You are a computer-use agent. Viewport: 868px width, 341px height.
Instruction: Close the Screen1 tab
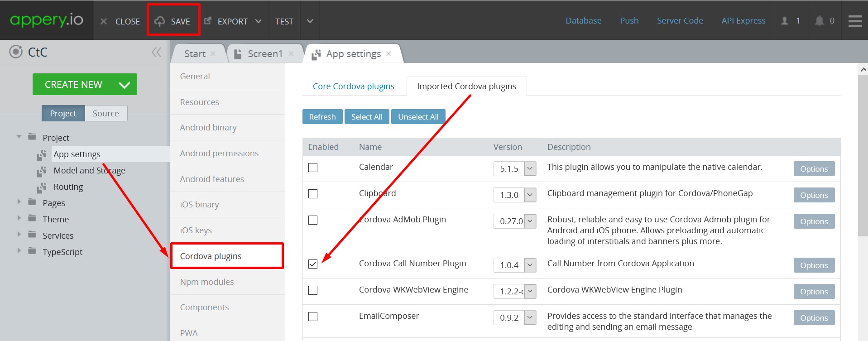pyautogui.click(x=291, y=53)
